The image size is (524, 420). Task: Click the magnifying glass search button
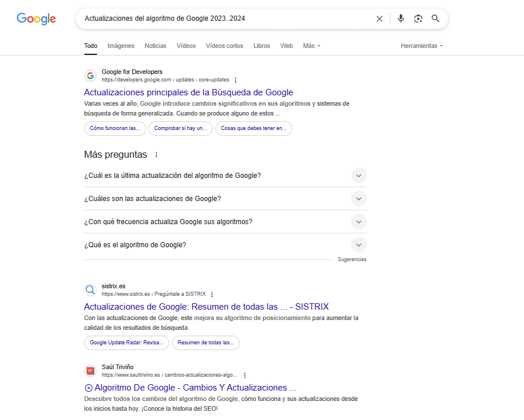(435, 18)
